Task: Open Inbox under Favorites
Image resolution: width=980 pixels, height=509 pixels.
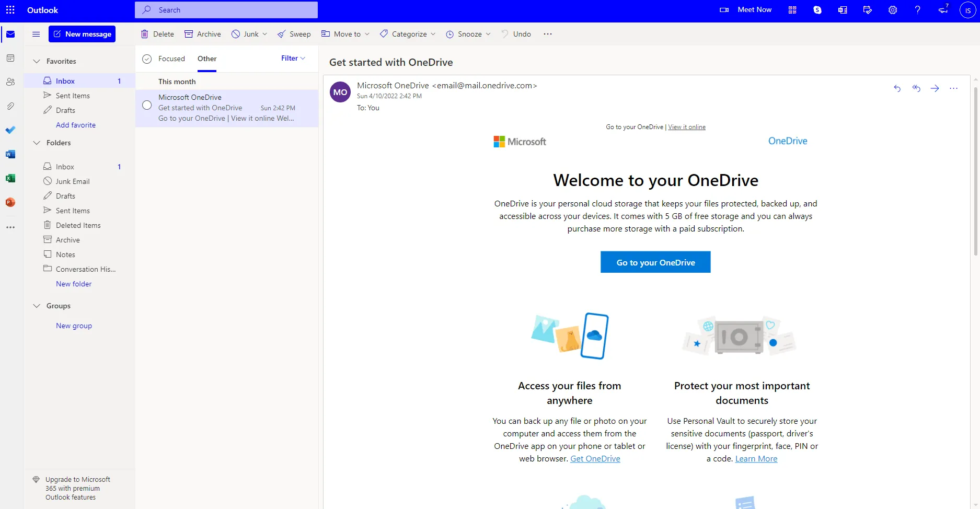Action: point(79,81)
